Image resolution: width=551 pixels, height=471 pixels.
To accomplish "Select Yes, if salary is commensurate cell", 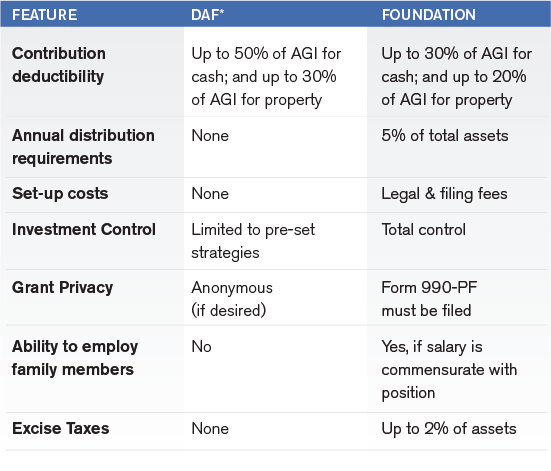I will pos(449,370).
